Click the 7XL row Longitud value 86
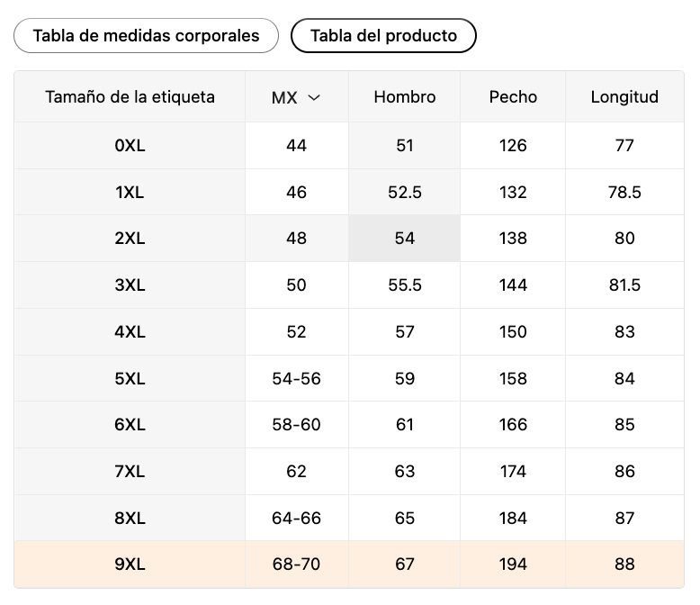The height and width of the screenshot is (605, 700). [x=624, y=472]
